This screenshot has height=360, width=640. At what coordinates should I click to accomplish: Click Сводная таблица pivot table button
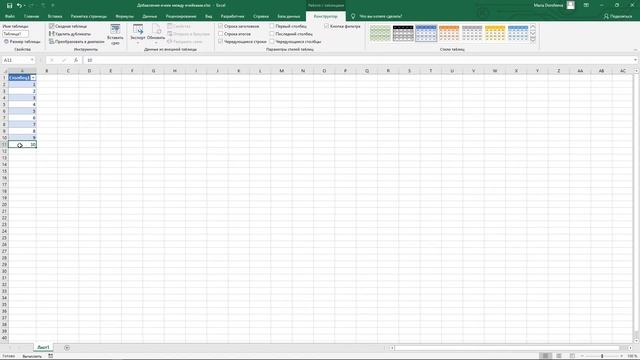(68, 26)
